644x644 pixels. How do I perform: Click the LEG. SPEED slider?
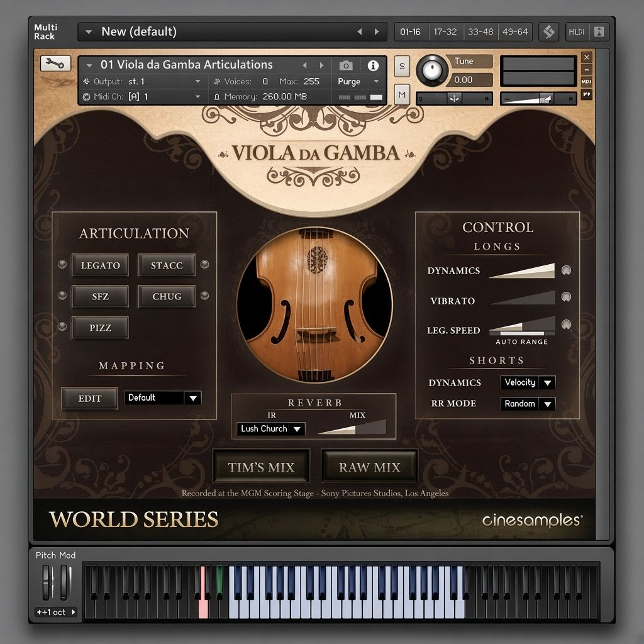[522, 324]
